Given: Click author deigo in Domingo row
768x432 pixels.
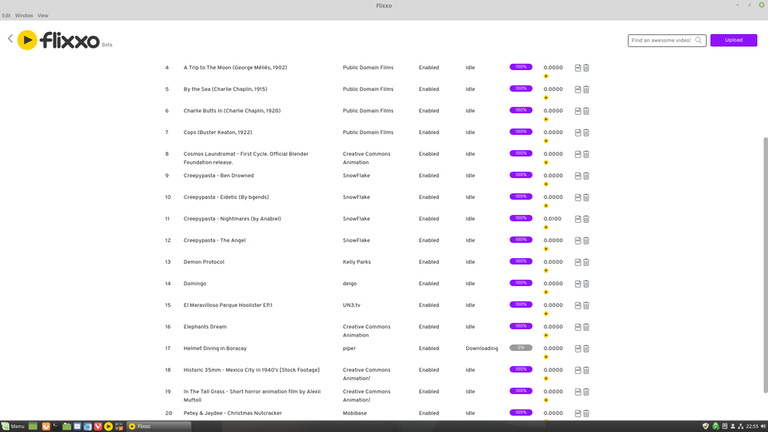Looking at the screenshot, I should click(350, 284).
